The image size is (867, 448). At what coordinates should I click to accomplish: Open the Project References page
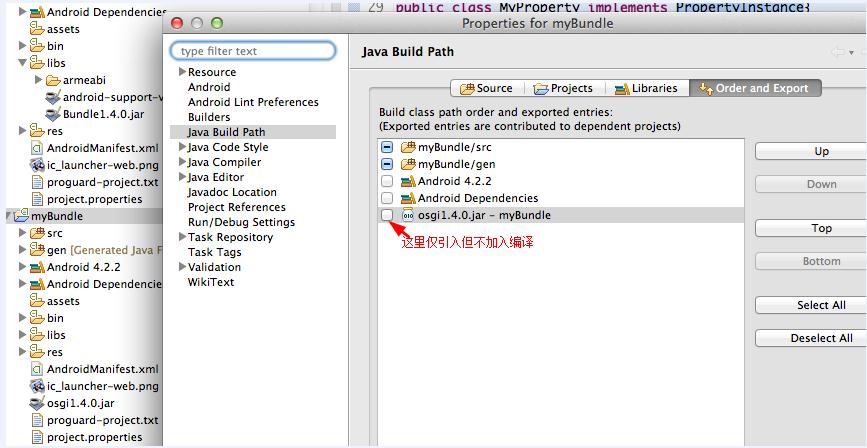point(237,207)
